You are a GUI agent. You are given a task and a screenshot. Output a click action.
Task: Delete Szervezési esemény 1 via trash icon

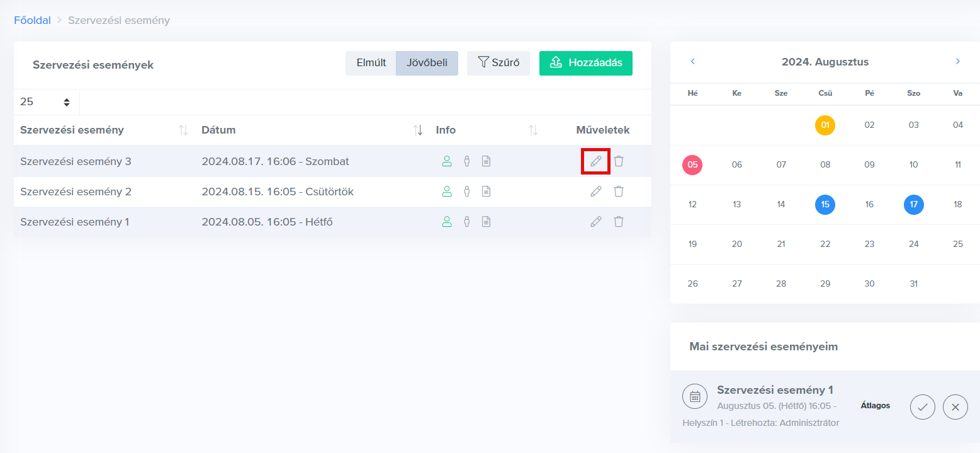(619, 222)
